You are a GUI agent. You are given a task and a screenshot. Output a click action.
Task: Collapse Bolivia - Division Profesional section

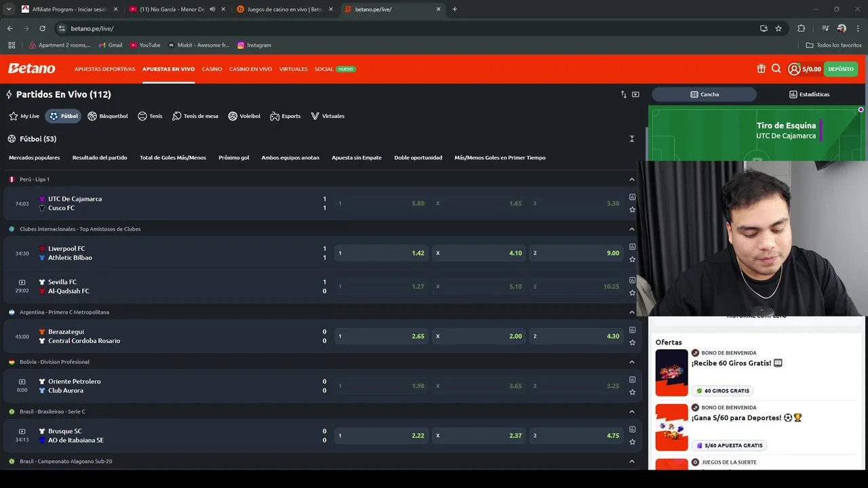631,362
